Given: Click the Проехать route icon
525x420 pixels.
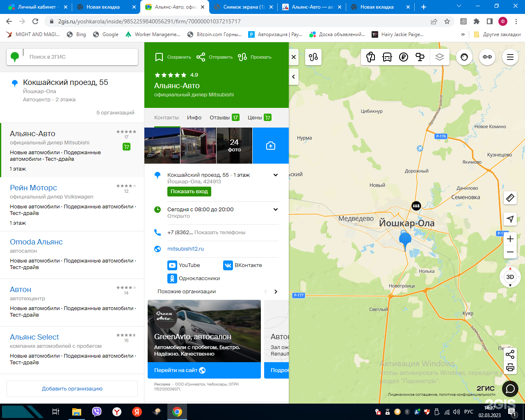Looking at the screenshot, I should [x=242, y=57].
